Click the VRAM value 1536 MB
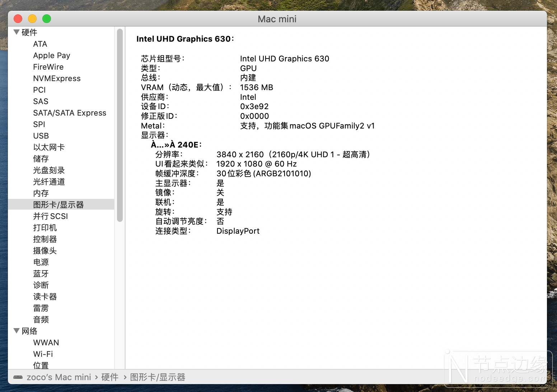Viewport: 557px width, 392px height. (257, 88)
